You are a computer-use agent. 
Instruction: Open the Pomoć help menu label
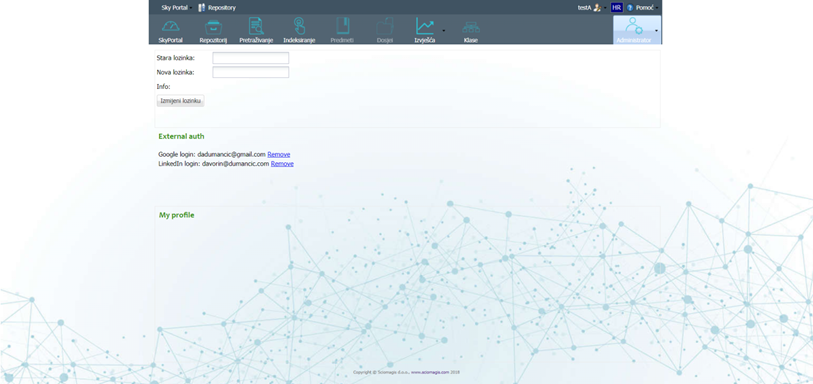coord(644,8)
